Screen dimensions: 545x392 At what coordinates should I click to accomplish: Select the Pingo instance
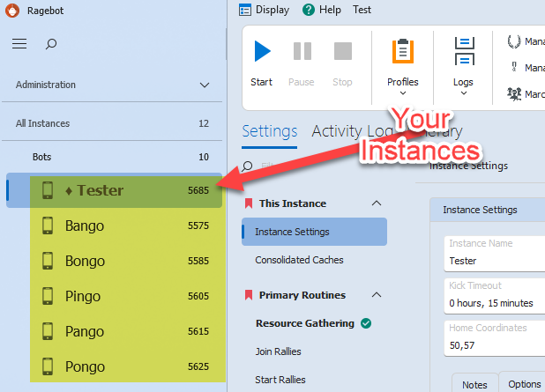[82, 296]
